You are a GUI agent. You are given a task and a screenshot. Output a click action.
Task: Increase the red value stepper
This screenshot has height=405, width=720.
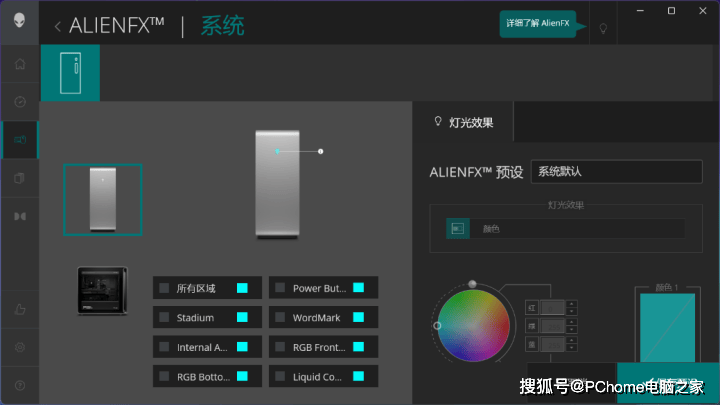(x=571, y=304)
